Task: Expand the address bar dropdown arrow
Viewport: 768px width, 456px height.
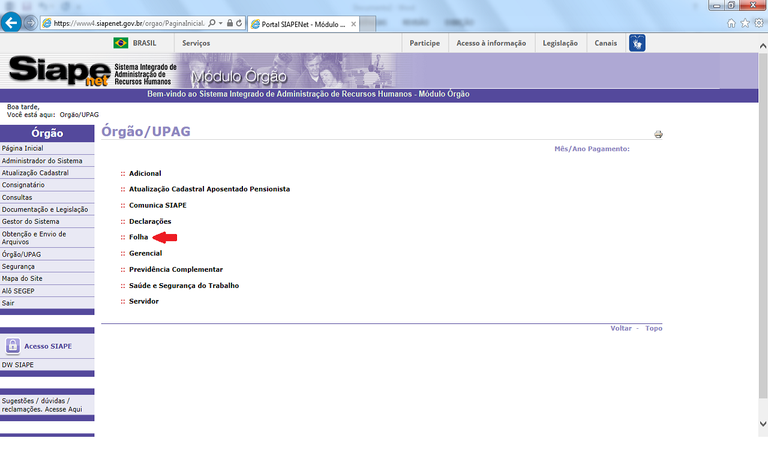Action: [x=221, y=23]
